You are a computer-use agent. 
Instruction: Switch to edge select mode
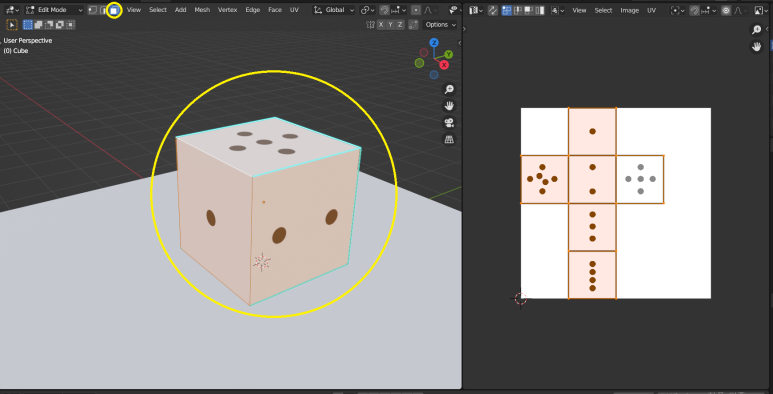point(103,10)
